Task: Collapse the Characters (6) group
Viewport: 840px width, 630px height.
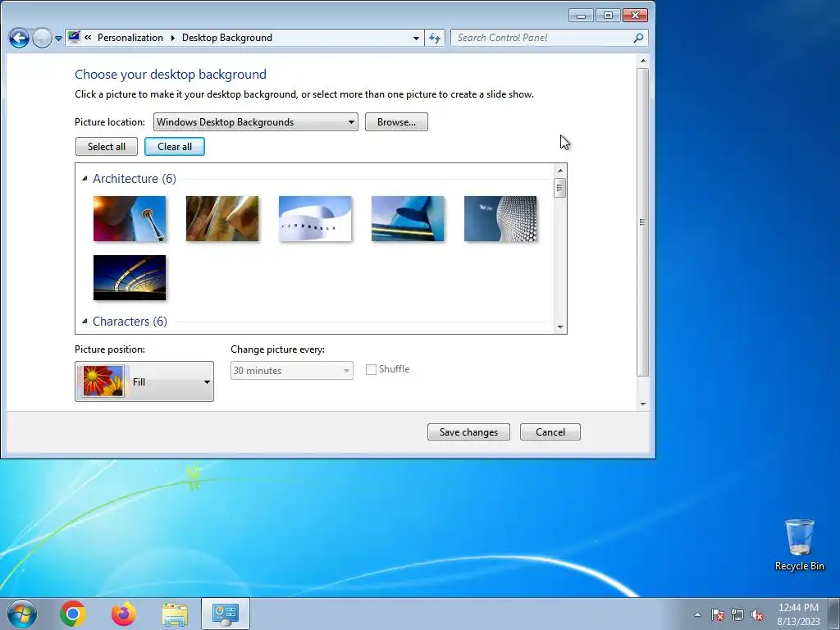Action: (84, 321)
